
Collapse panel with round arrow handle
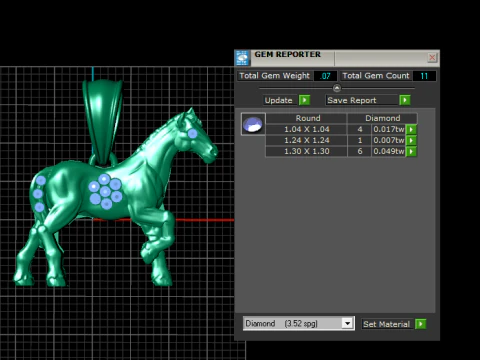click(x=337, y=88)
